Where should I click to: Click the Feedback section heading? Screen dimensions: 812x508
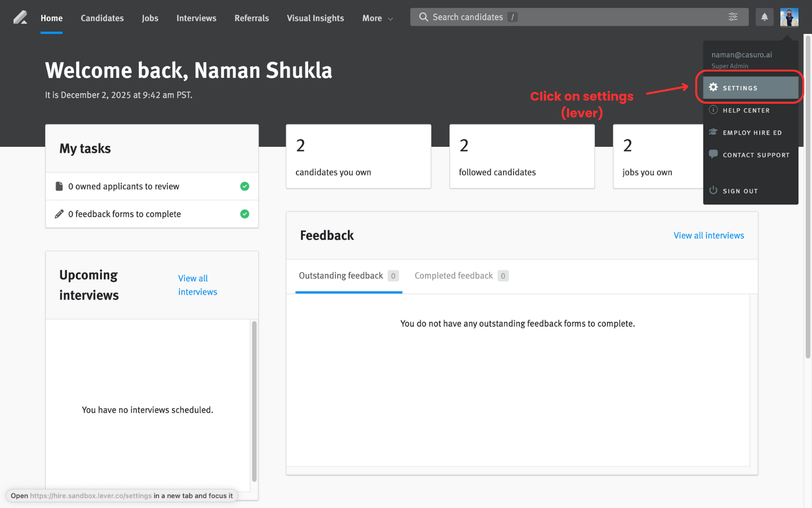(x=327, y=235)
